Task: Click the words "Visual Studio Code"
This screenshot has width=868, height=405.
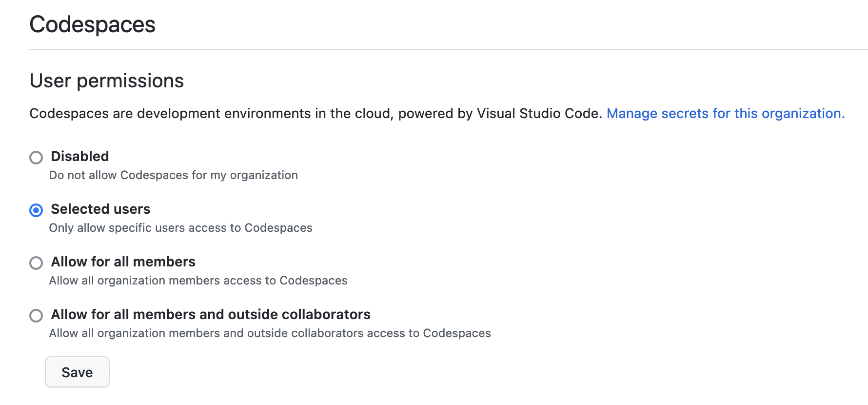Action: pyautogui.click(x=539, y=114)
